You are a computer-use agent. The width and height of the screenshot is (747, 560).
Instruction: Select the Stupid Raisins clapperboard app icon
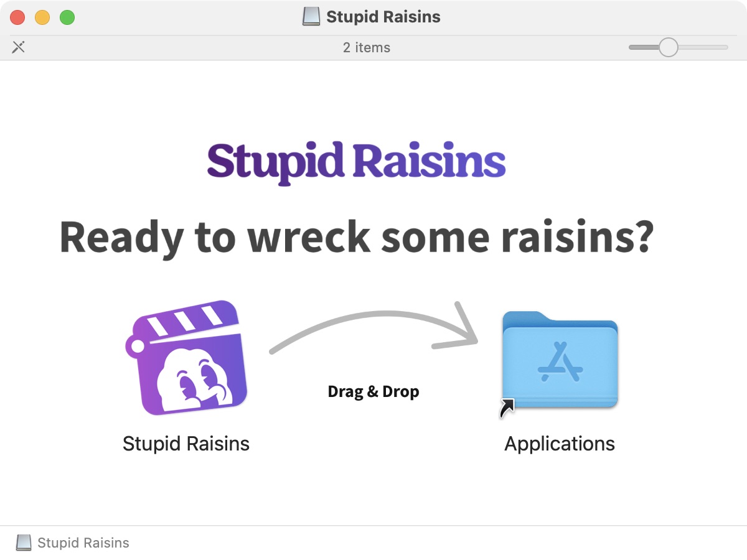186,358
